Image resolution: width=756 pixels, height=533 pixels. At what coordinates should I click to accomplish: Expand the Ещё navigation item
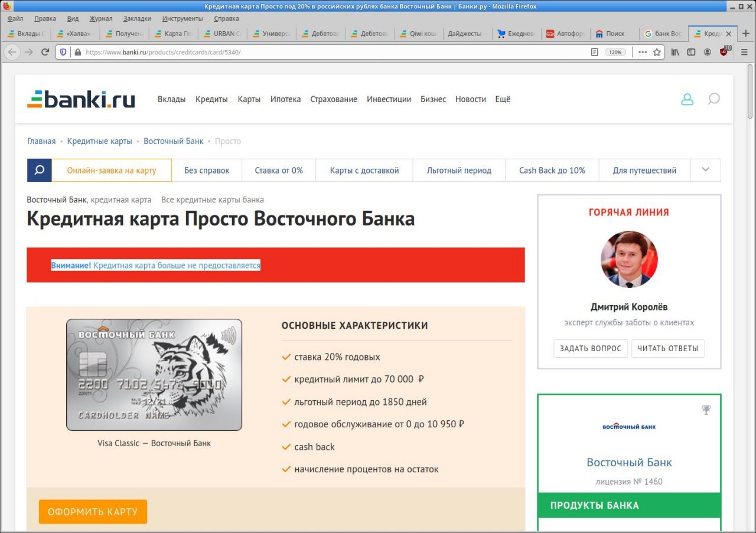pyautogui.click(x=503, y=99)
